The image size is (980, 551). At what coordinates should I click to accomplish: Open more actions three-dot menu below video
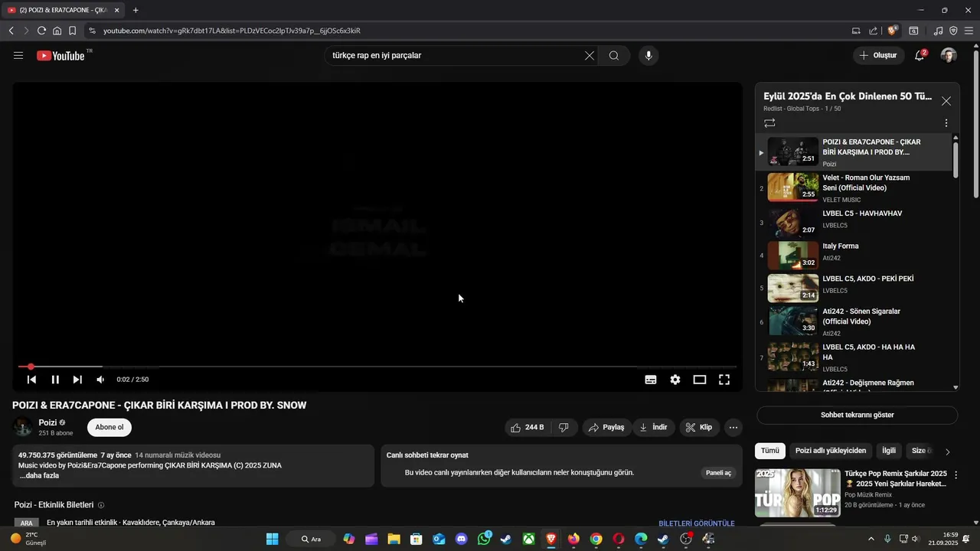tap(733, 427)
